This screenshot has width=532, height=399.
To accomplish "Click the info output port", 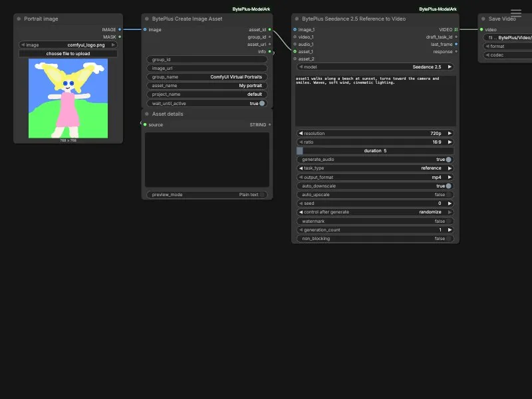I will coord(270,52).
